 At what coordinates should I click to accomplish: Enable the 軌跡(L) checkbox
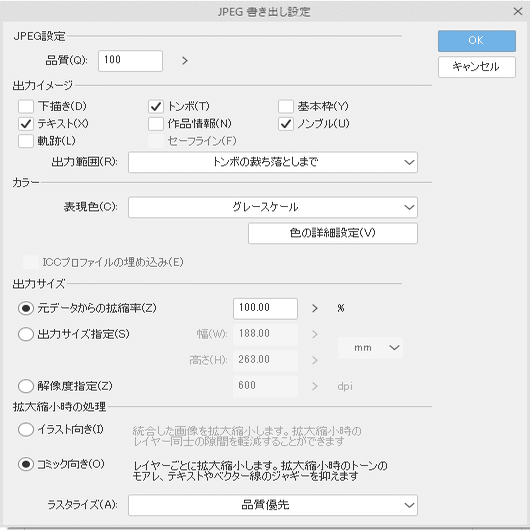(x=26, y=141)
